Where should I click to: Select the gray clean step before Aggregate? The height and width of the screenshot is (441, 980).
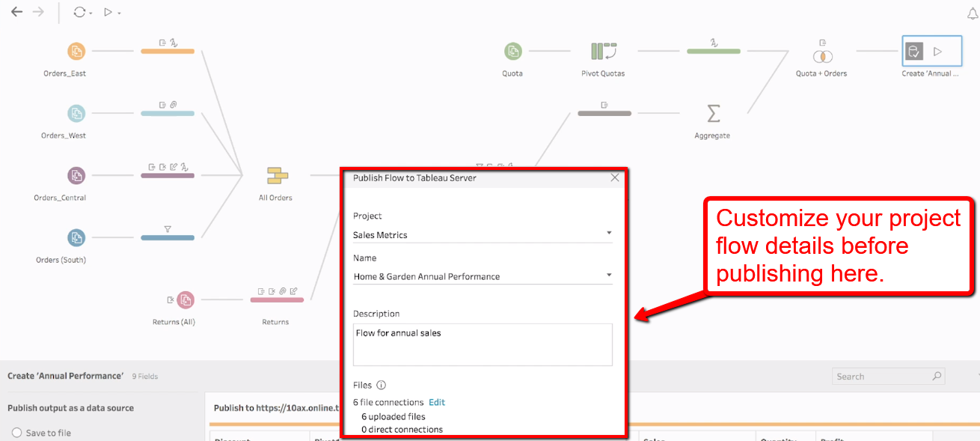coord(604,113)
